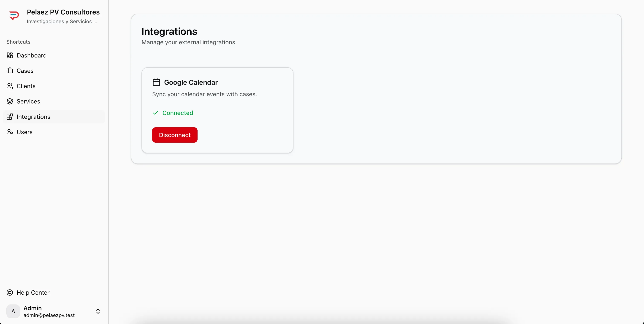644x324 pixels.
Task: Select the Integrations plug icon
Action: click(10, 117)
